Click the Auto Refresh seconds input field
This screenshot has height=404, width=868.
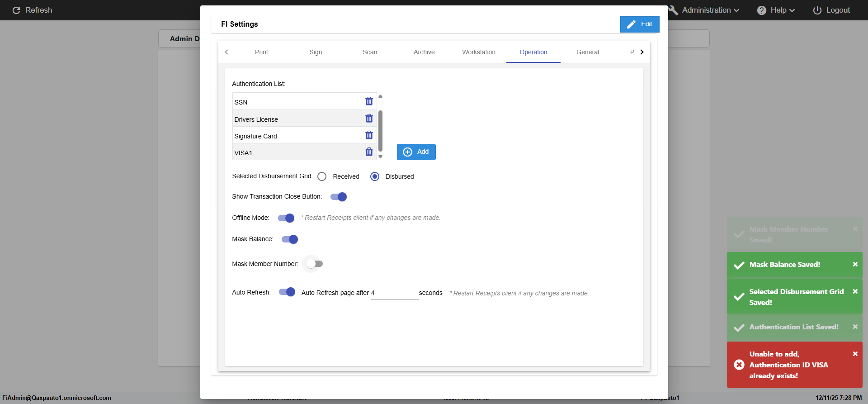click(x=395, y=293)
